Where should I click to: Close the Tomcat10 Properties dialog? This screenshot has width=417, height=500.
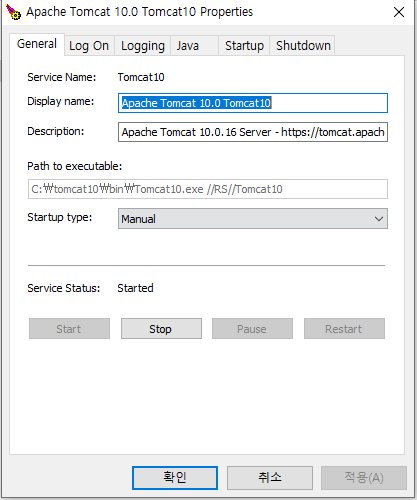tap(399, 12)
